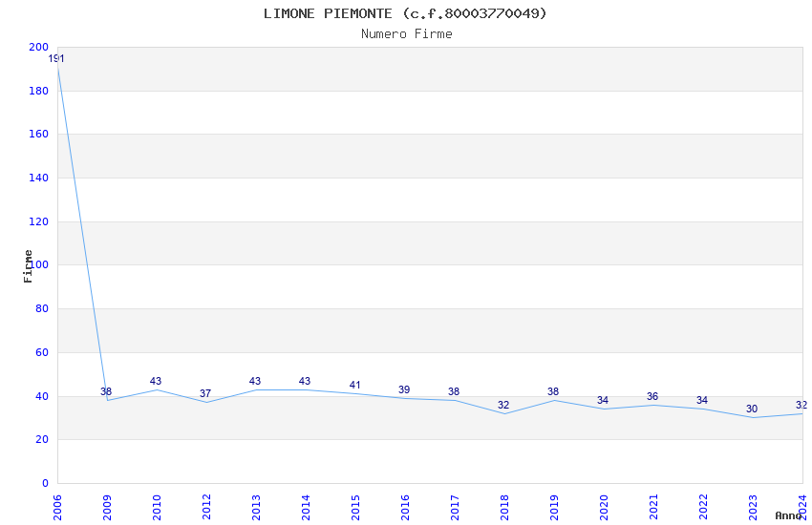
Task: Click the 2009 data label 38
Action: [x=106, y=391]
